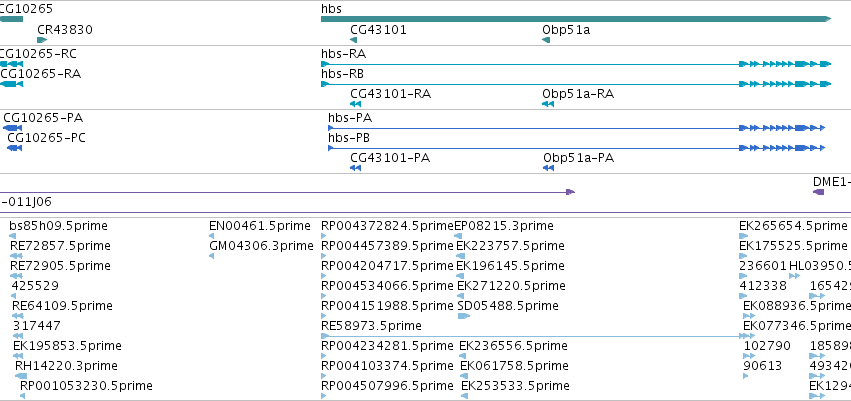Click the hbs-PB protein label
Viewport: 851px width, 401px height.
(x=349, y=138)
